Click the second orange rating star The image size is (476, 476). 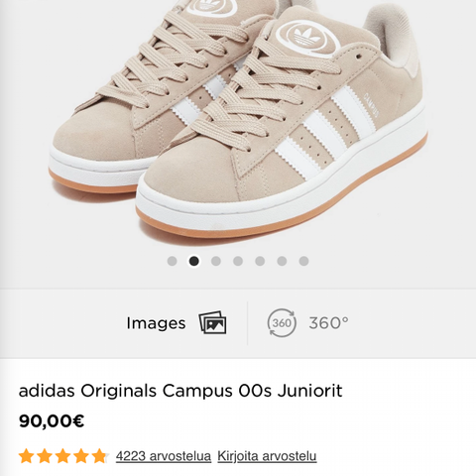[x=45, y=456]
